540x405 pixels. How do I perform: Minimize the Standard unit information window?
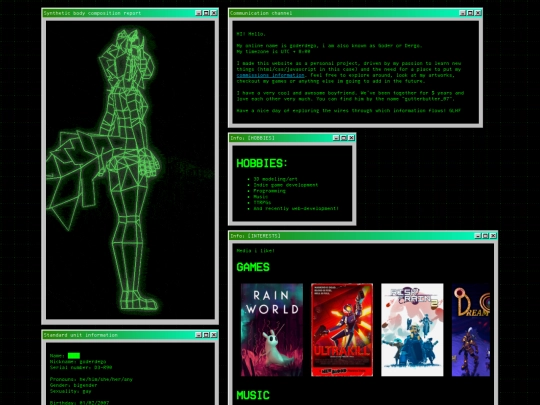point(199,335)
